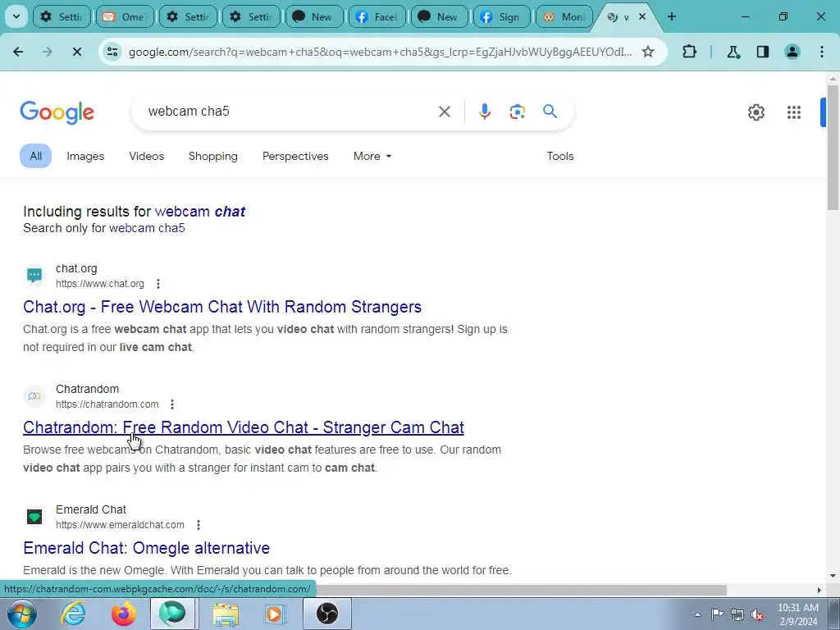The height and width of the screenshot is (630, 840).
Task: Switch to Perspectives results
Action: [295, 156]
